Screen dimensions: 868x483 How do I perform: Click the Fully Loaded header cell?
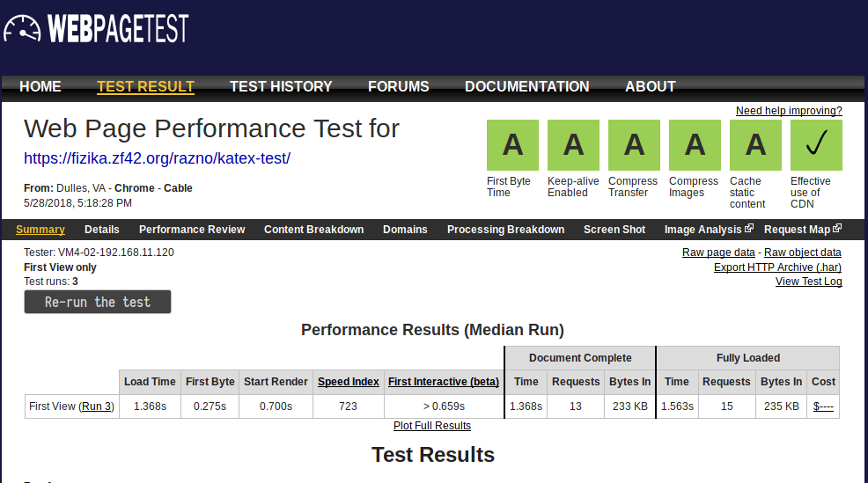tap(748, 358)
